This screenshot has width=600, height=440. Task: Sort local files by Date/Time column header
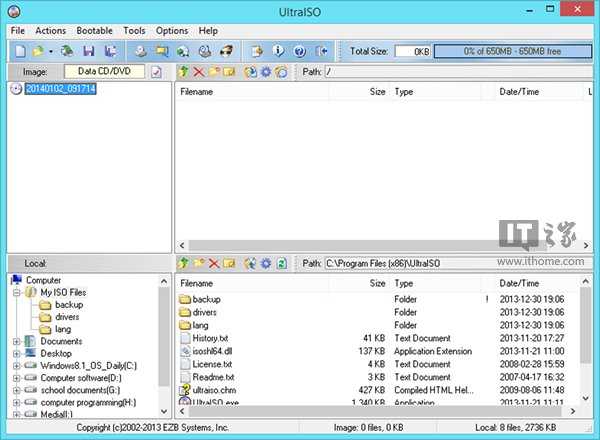pyautogui.click(x=519, y=284)
